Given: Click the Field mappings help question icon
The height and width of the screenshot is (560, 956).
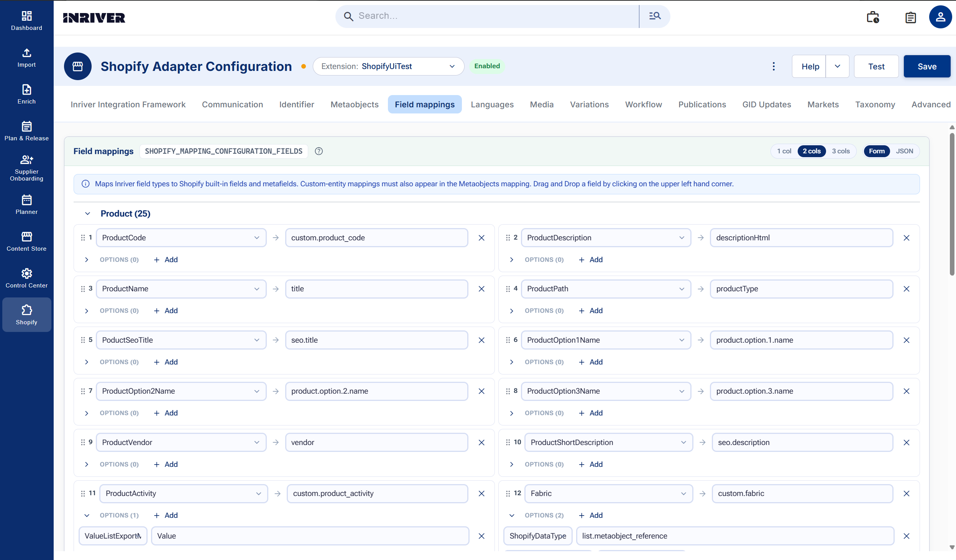Looking at the screenshot, I should pos(319,151).
